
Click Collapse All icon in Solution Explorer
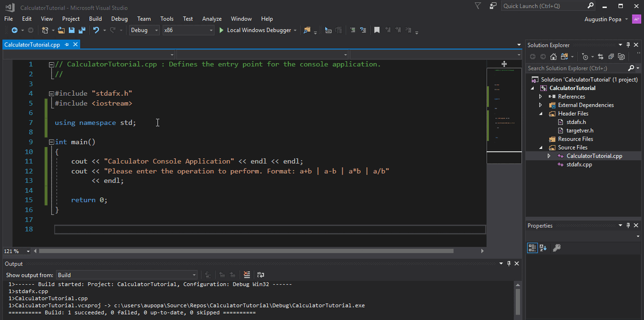click(x=611, y=56)
